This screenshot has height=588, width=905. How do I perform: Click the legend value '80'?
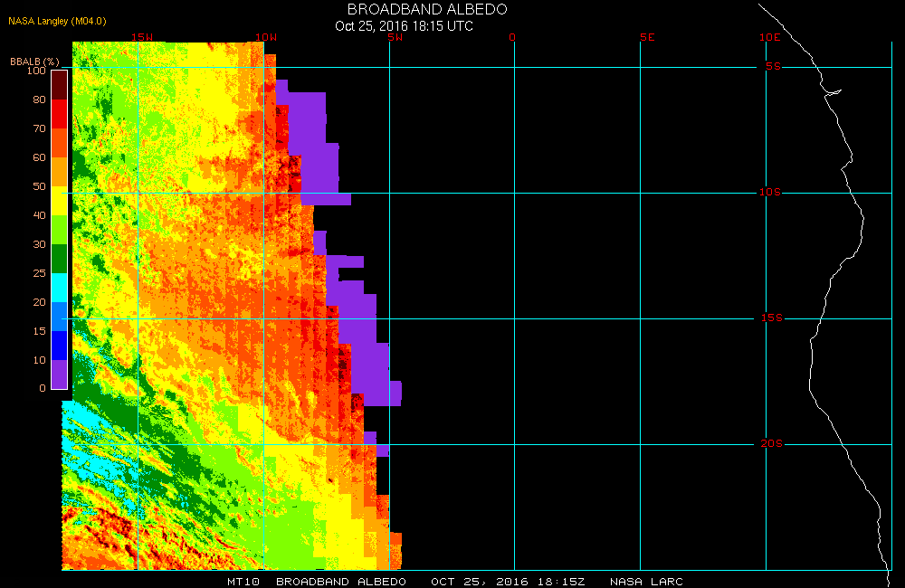pos(39,100)
